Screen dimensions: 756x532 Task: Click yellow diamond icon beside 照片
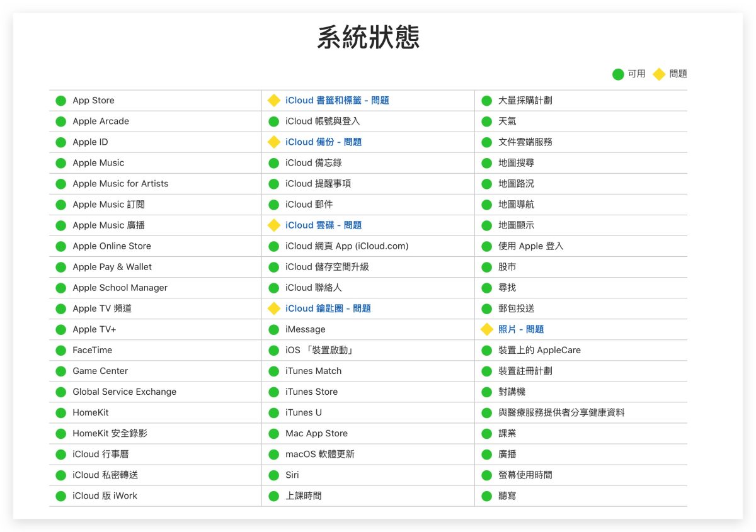(x=486, y=329)
